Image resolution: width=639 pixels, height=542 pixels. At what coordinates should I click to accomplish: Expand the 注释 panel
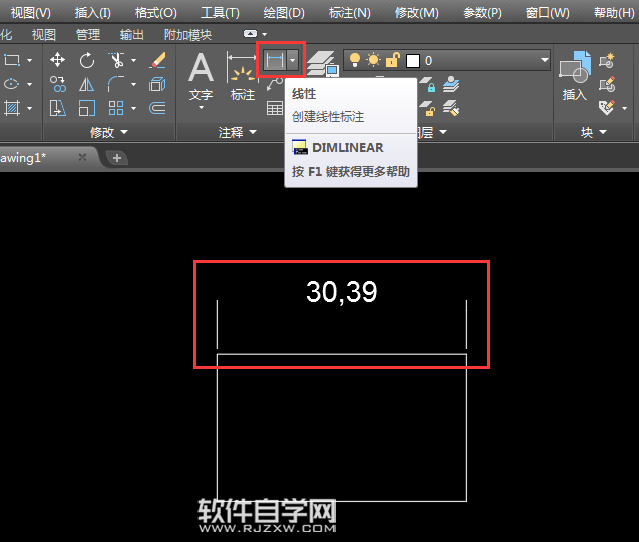click(x=238, y=132)
